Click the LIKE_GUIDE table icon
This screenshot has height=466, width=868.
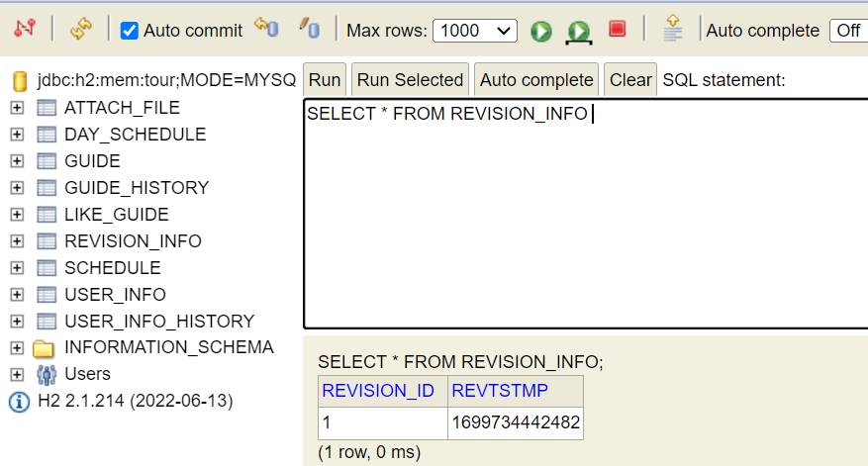pos(47,214)
